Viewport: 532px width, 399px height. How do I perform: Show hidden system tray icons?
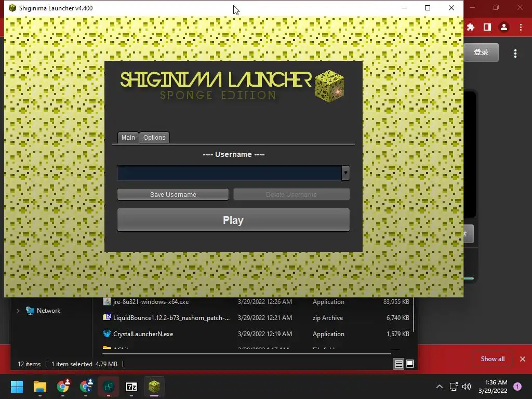click(x=440, y=387)
